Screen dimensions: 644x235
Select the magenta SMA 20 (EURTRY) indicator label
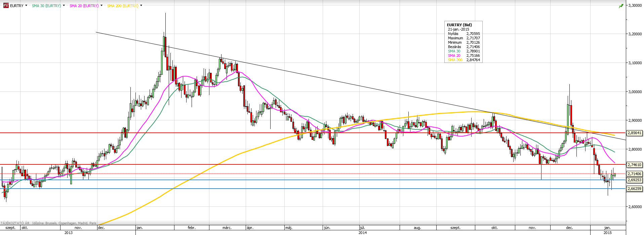coord(84,6)
